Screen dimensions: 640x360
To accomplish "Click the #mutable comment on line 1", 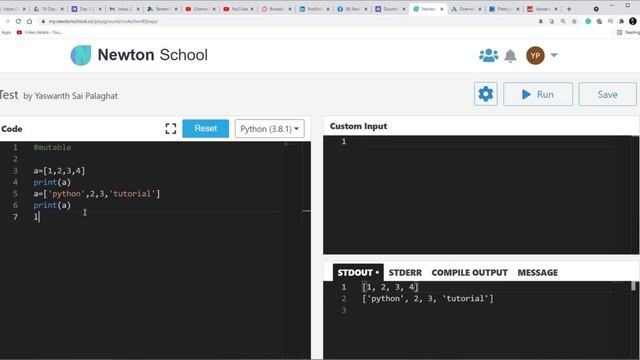I will coord(52,147).
